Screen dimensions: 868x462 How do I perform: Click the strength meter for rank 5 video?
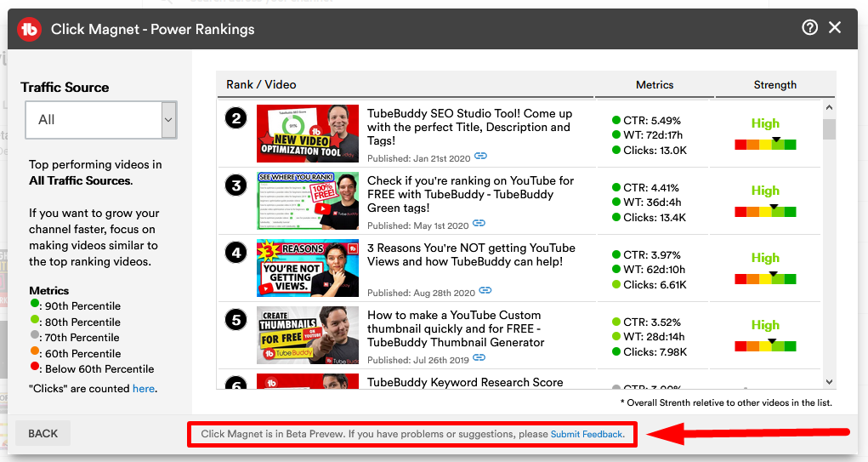pos(765,345)
